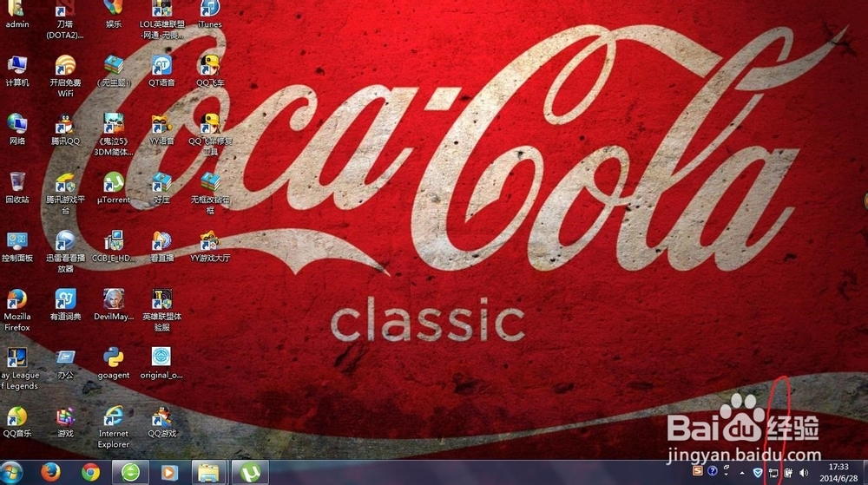Select the Mozilla Firefox desktop shortcut
Screen dimensions: 868x485
(17, 310)
